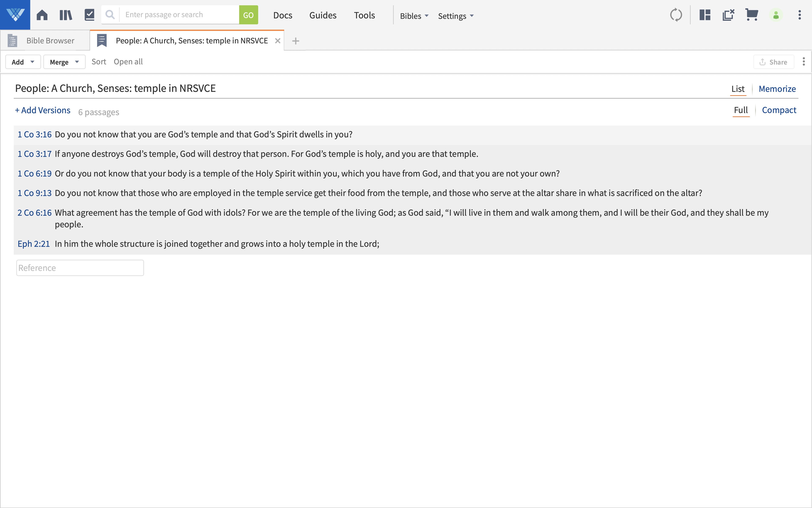The image size is (812, 508).
Task: Open the reading plan checklist icon
Action: [90, 15]
